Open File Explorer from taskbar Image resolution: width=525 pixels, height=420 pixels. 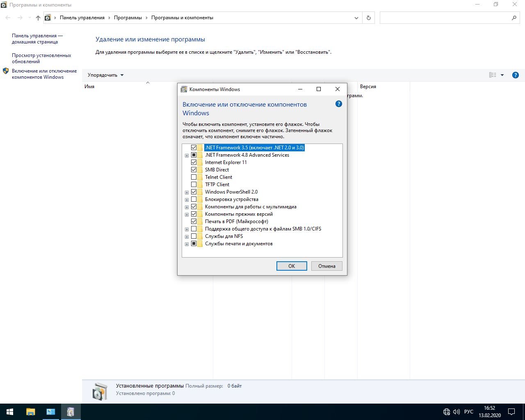point(31,412)
